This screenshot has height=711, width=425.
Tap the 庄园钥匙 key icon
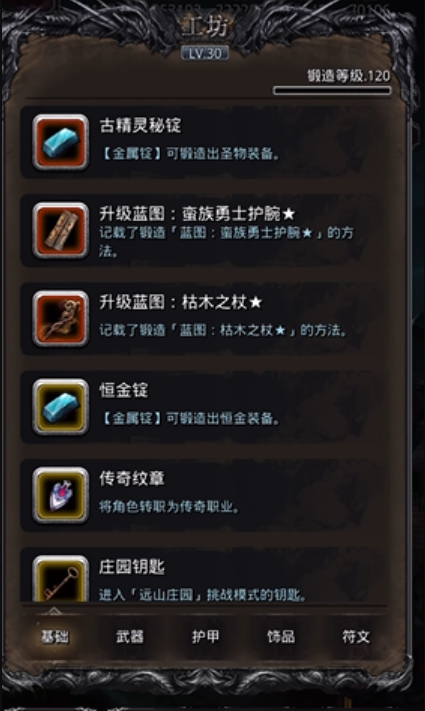tap(60, 579)
